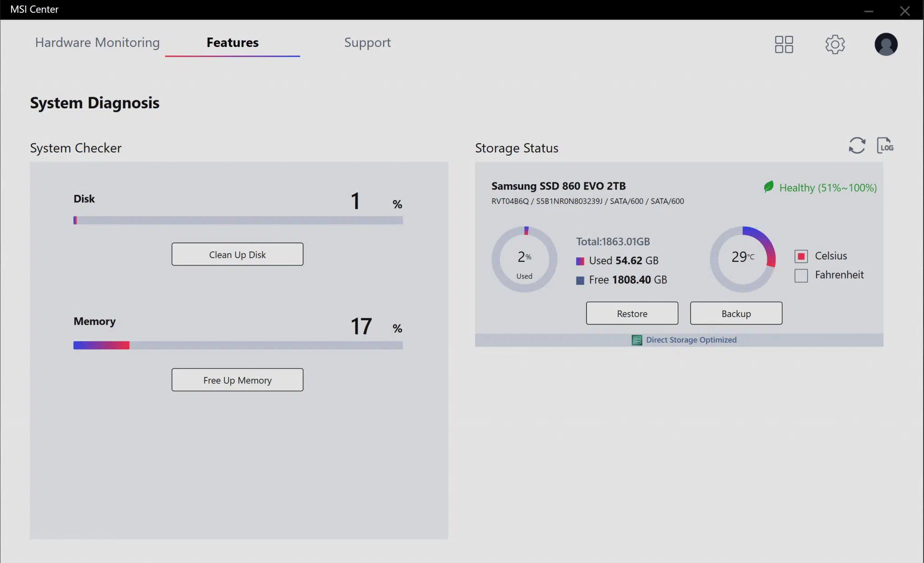Open MSI Center settings gear
The image size is (924, 563).
(835, 44)
